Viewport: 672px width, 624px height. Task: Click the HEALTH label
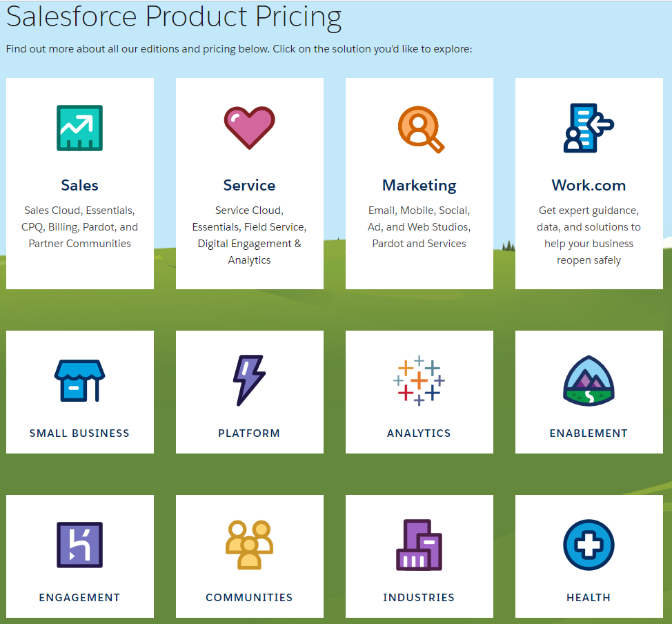[589, 598]
